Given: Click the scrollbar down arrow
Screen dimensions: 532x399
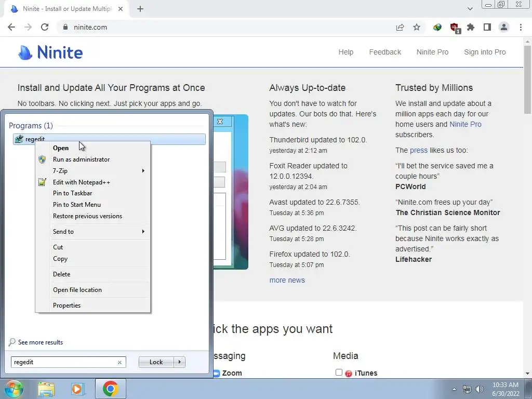Looking at the screenshot, I should pos(528,374).
